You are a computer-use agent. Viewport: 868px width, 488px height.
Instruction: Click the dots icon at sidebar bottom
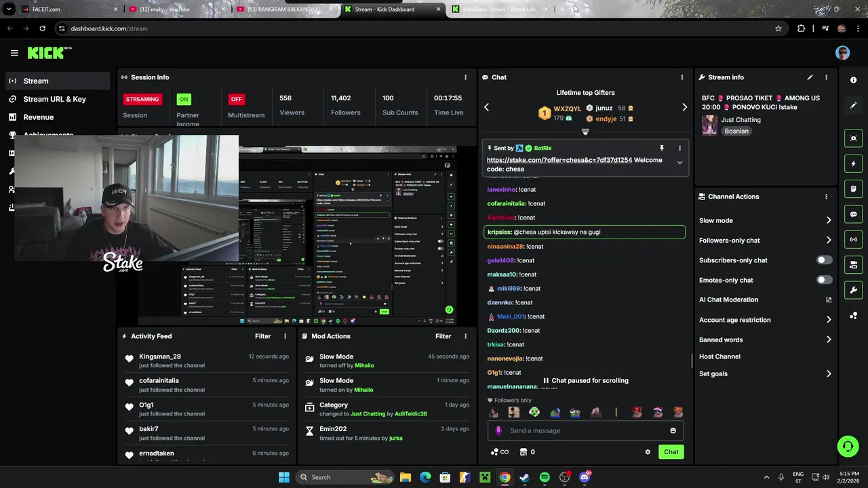853,316
